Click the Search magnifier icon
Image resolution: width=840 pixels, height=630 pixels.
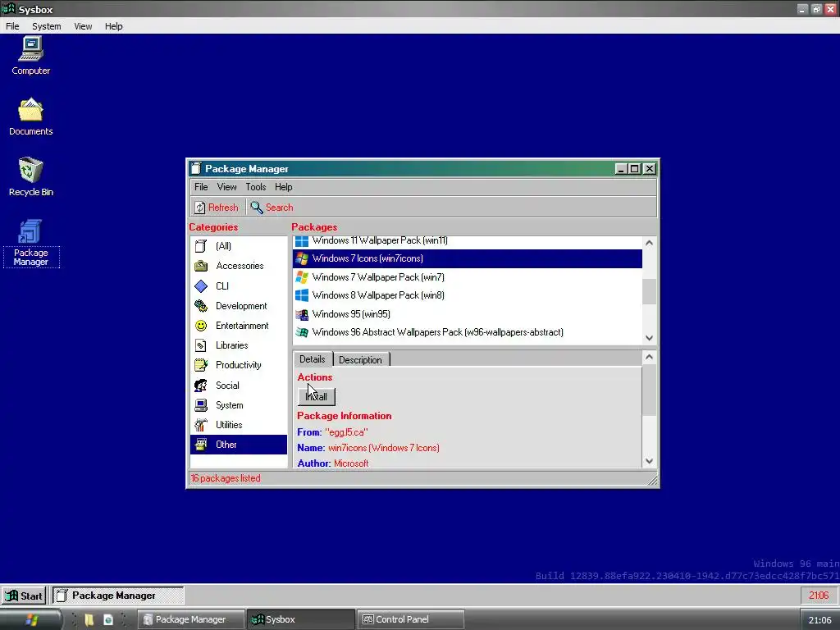[257, 208]
